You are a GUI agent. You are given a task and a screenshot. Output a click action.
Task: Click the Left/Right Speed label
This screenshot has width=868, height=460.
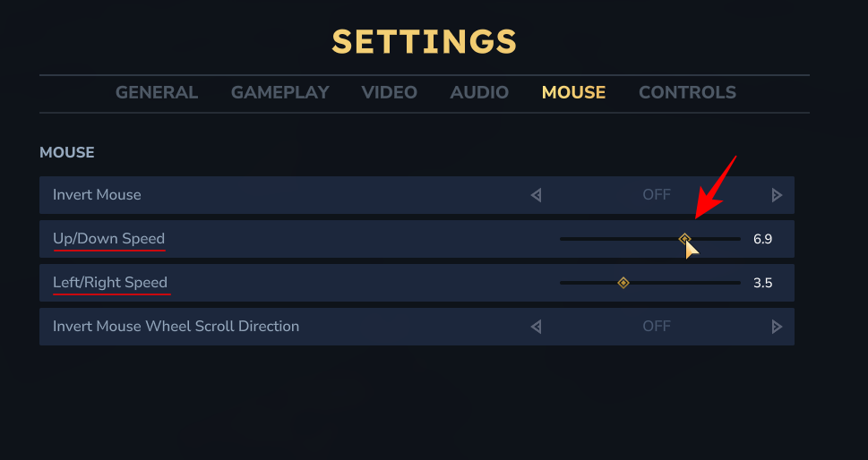[110, 283]
